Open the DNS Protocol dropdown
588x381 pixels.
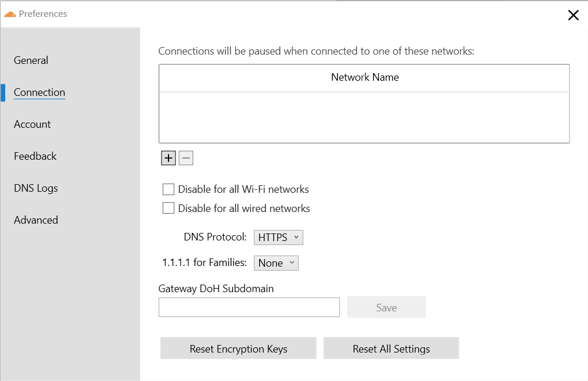pos(278,237)
